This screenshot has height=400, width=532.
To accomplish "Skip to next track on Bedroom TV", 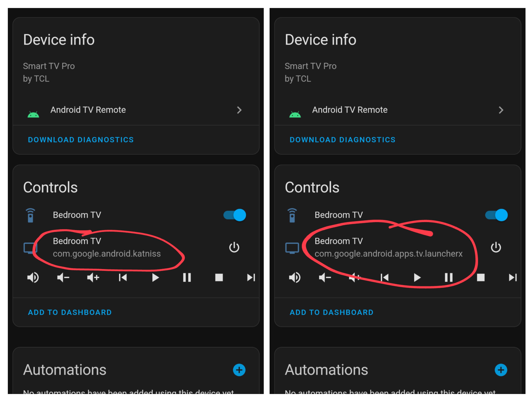I will [x=251, y=277].
